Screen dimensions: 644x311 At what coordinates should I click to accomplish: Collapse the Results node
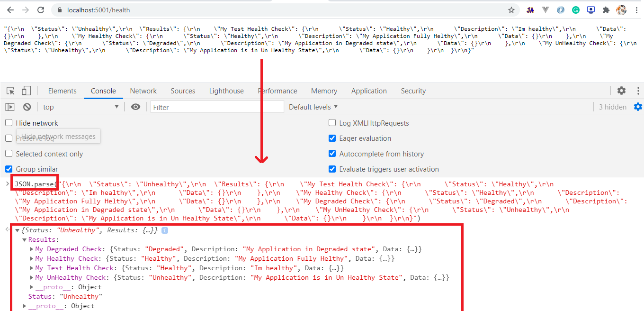pyautogui.click(x=25, y=240)
